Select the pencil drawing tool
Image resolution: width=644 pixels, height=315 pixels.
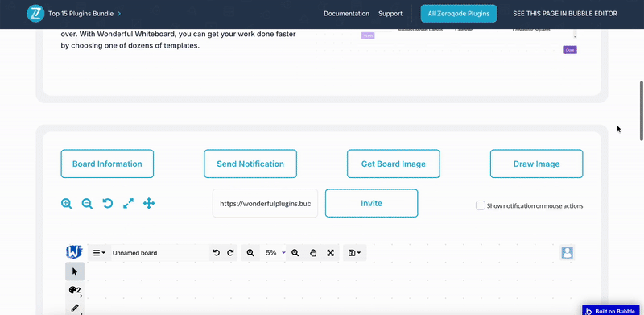[x=75, y=308]
